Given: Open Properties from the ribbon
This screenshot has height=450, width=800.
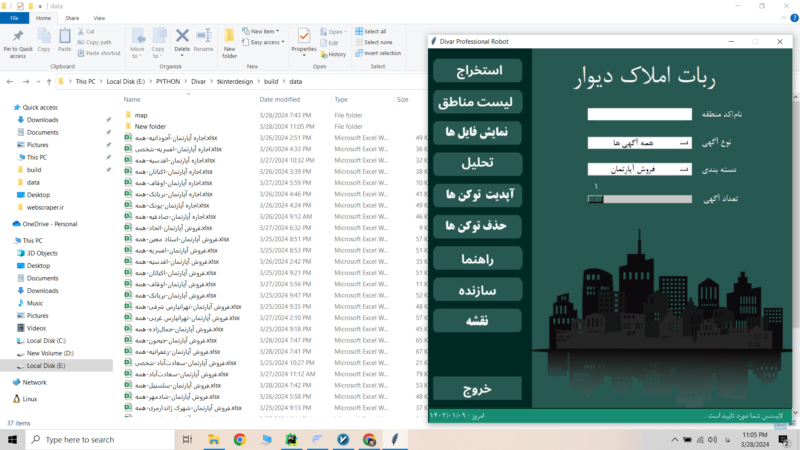Looking at the screenshot, I should tap(304, 38).
